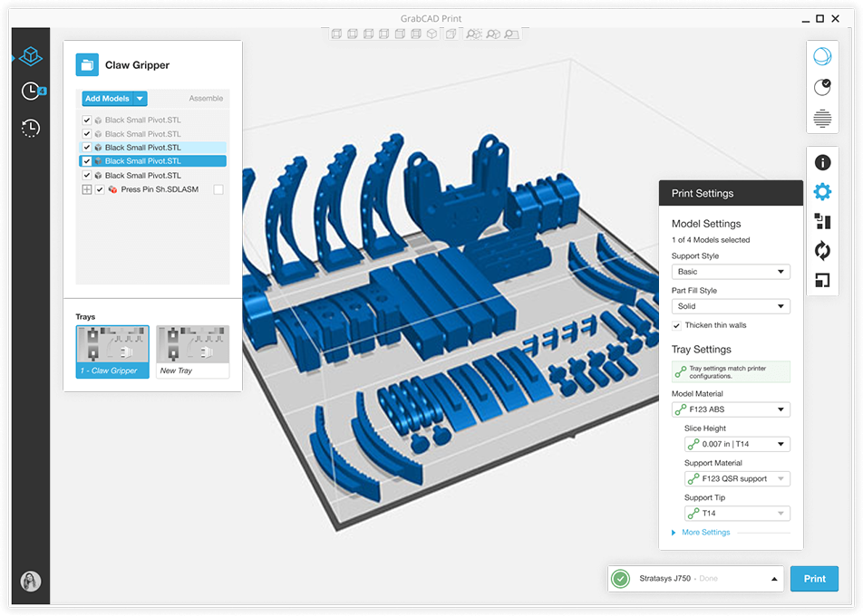Open the Support Tip T14 dropdown

click(x=737, y=513)
